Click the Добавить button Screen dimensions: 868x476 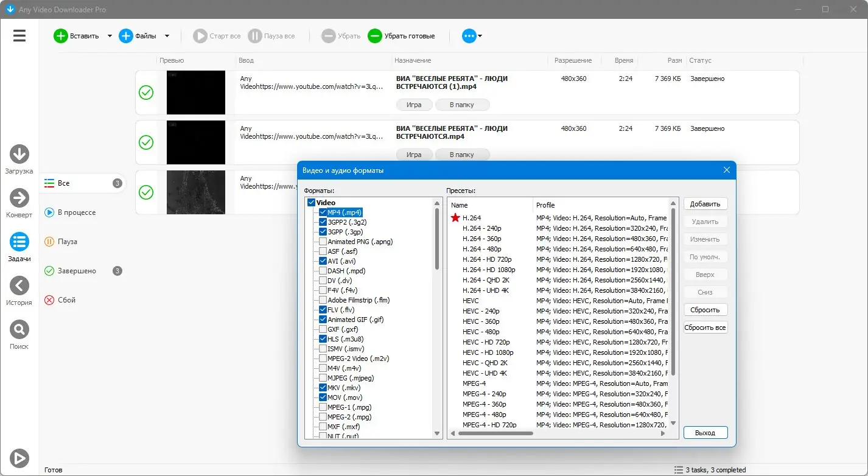click(705, 204)
